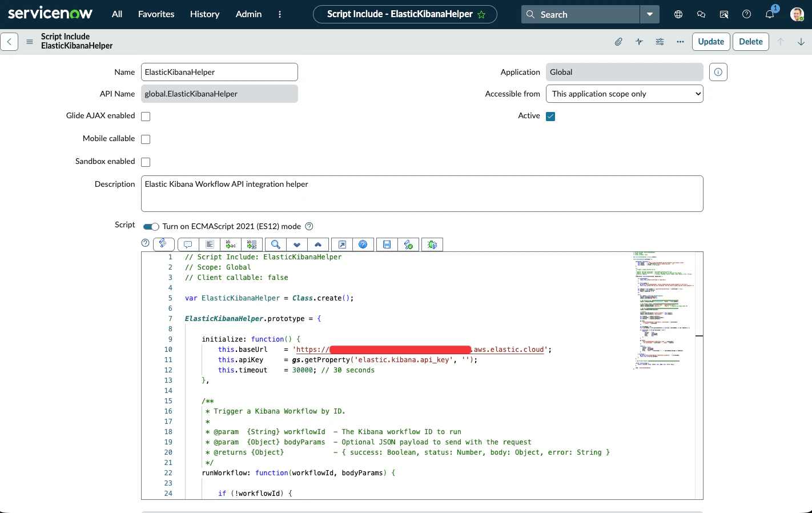The image size is (812, 513).
Task: Open the History menu
Action: [205, 14]
